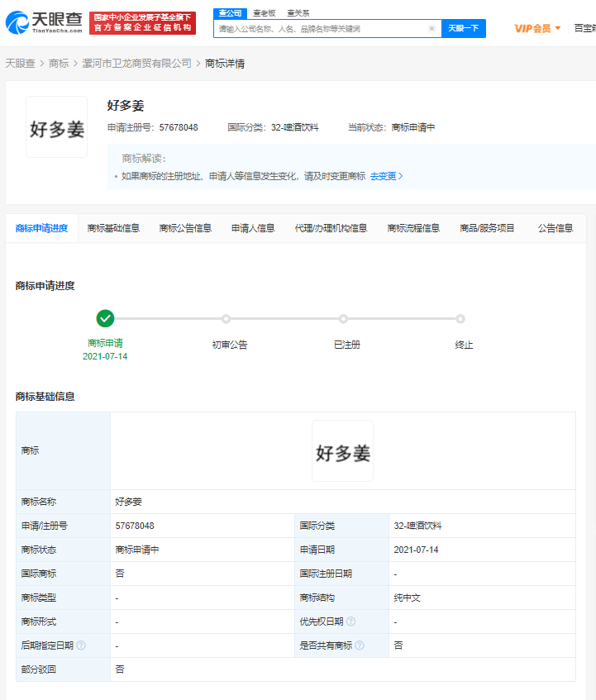Open the 天眼查 breadcrumb link
The width and height of the screenshot is (596, 700).
pos(20,64)
